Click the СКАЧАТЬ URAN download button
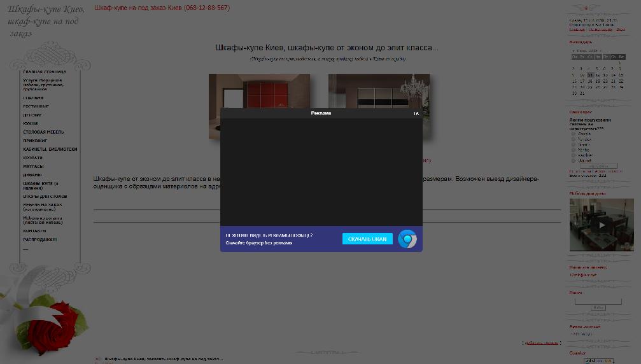The height and width of the screenshot is (364, 641). coord(367,239)
